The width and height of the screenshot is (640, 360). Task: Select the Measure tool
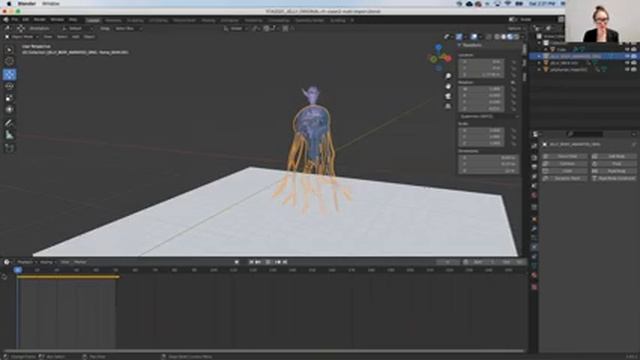[9, 135]
